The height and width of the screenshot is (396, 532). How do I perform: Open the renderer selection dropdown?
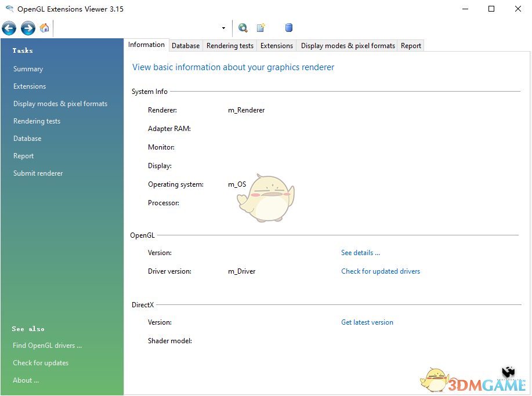pyautogui.click(x=223, y=28)
